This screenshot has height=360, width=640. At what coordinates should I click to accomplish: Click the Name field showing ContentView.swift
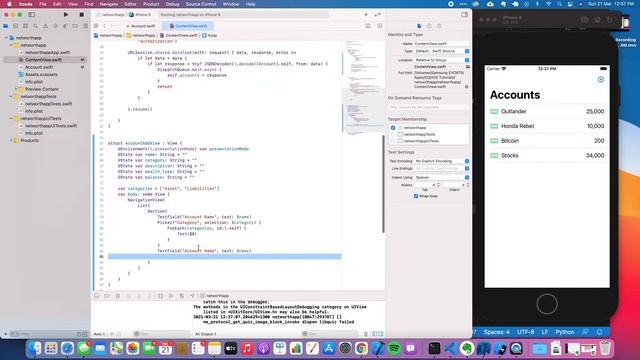[442, 43]
